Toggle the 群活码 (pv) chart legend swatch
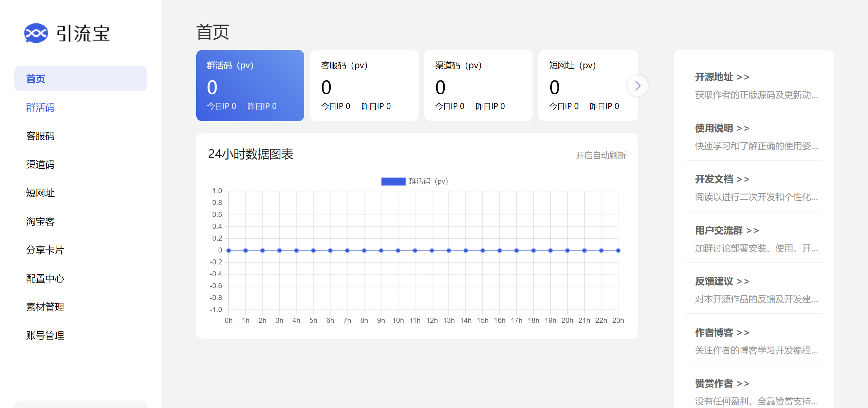The image size is (868, 408). pyautogui.click(x=393, y=181)
